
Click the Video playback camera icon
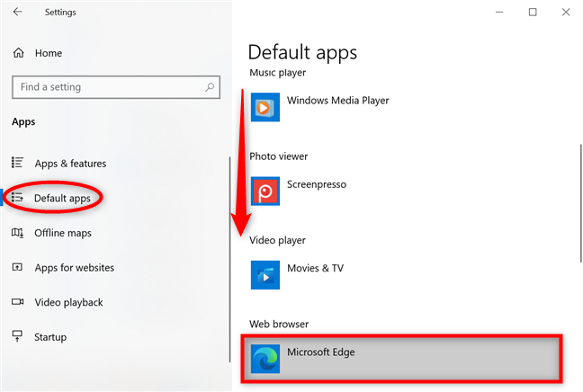(17, 301)
